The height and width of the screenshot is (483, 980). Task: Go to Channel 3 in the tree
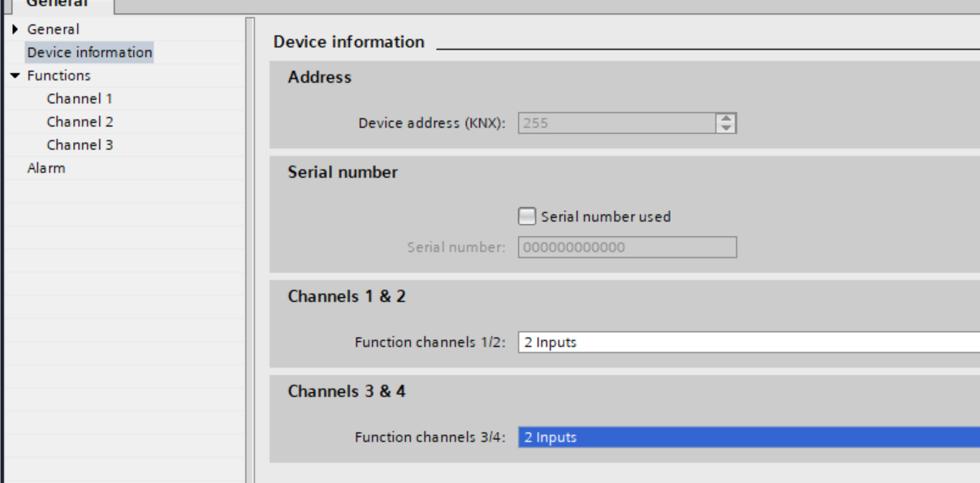click(x=80, y=145)
